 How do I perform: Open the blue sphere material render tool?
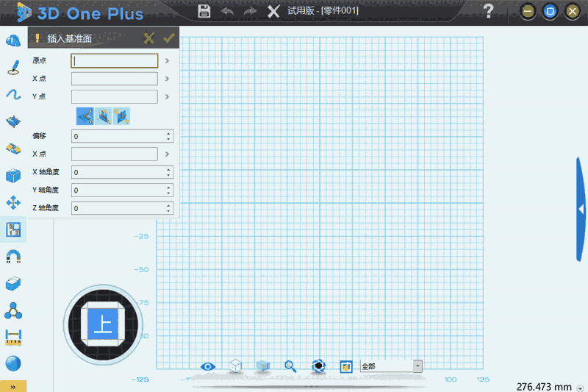[x=13, y=363]
